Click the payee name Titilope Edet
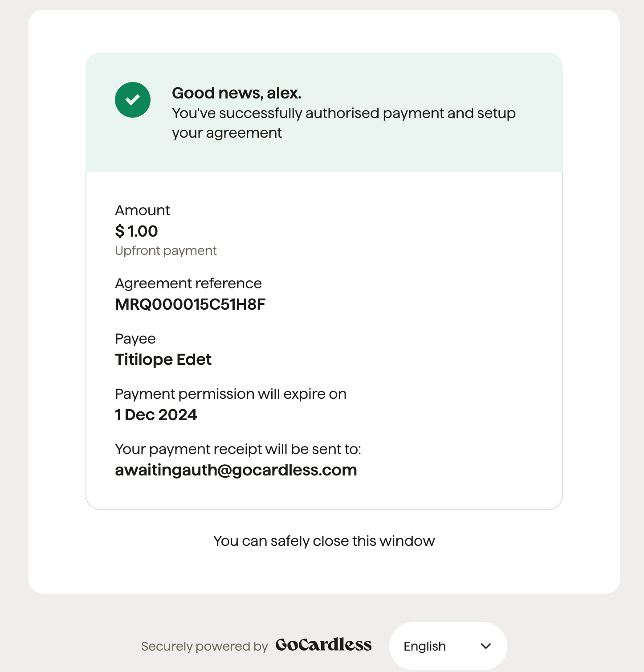Screen dimensions: 644x672 163,360
